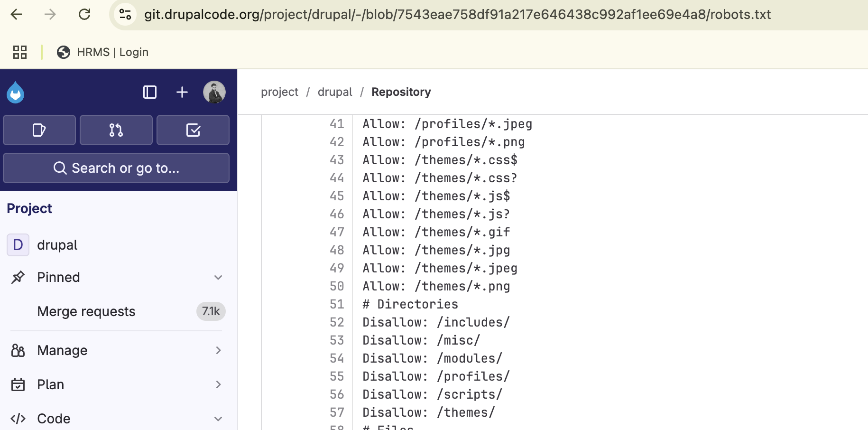Toggle the sidebar collapse button

[x=149, y=92]
